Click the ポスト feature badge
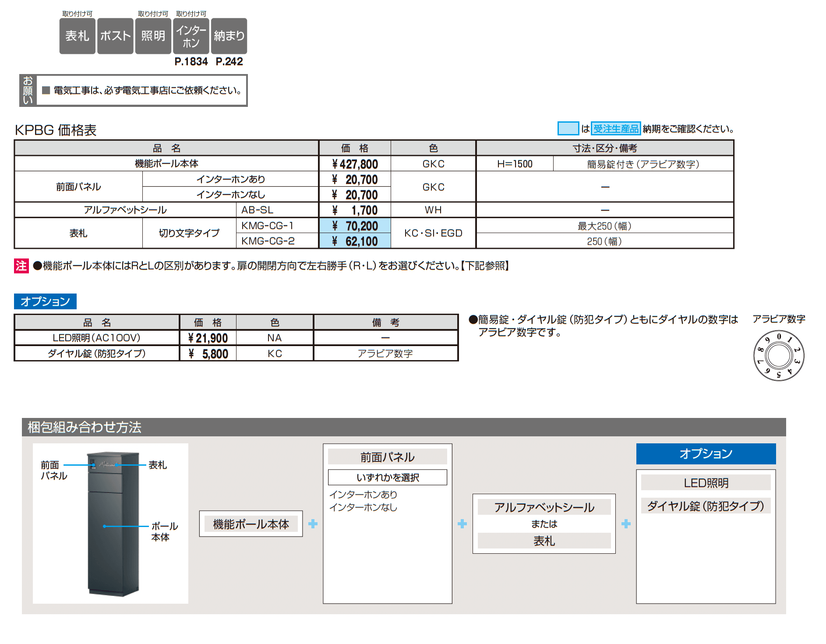 tap(115, 36)
